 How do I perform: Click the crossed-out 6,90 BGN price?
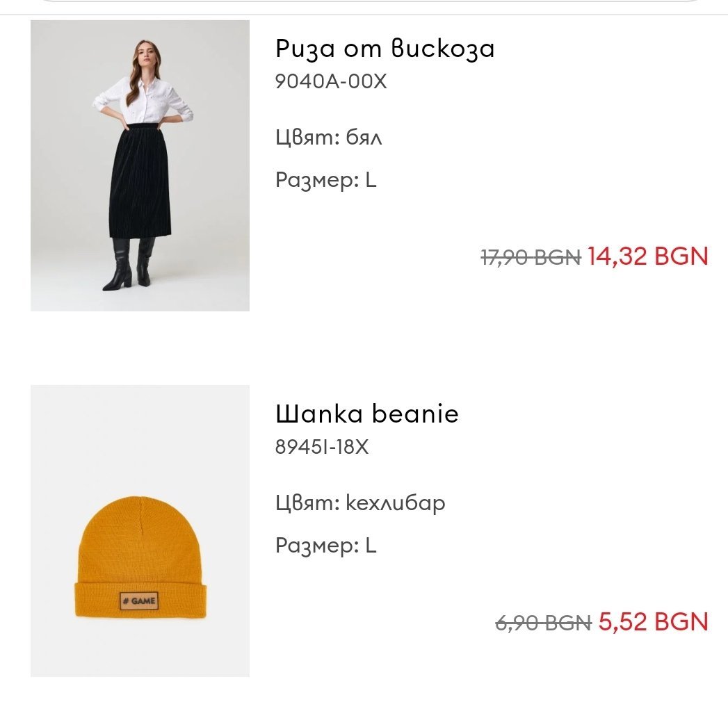tap(542, 623)
